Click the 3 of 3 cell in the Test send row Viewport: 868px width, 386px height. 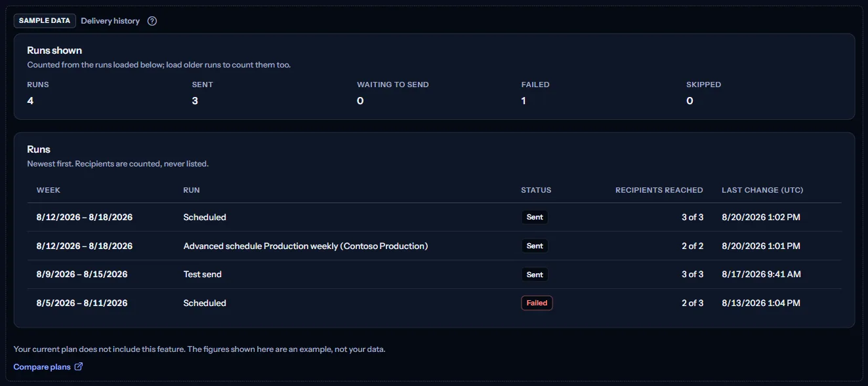tap(692, 275)
